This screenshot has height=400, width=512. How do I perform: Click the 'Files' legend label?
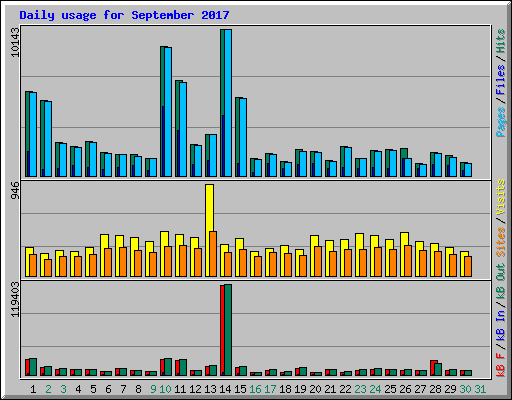click(x=500, y=79)
